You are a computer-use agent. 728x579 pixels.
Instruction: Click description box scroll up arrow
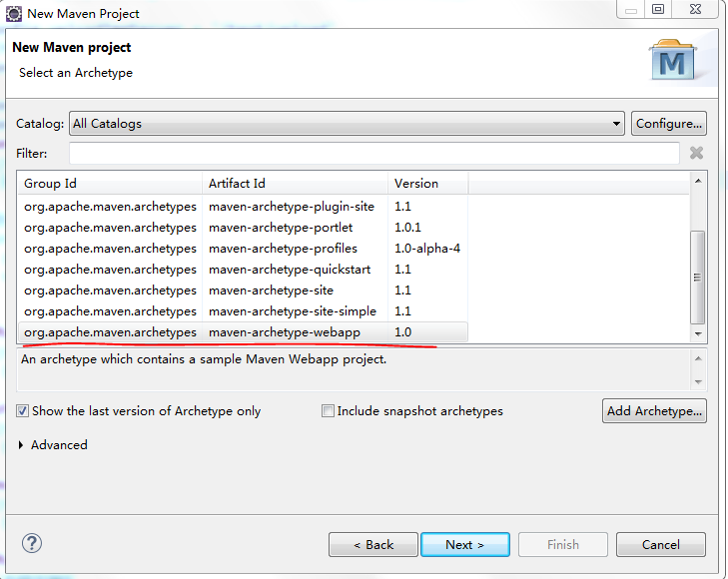point(698,358)
